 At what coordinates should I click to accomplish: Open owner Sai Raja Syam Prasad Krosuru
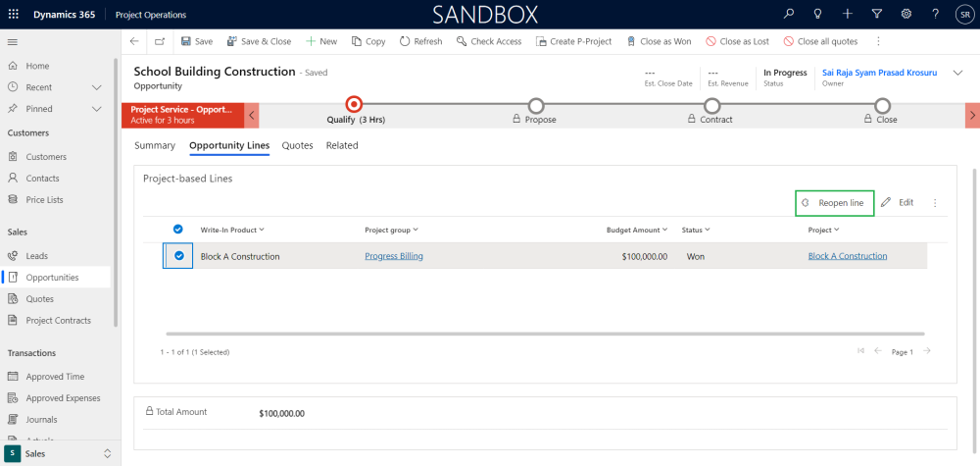point(879,73)
